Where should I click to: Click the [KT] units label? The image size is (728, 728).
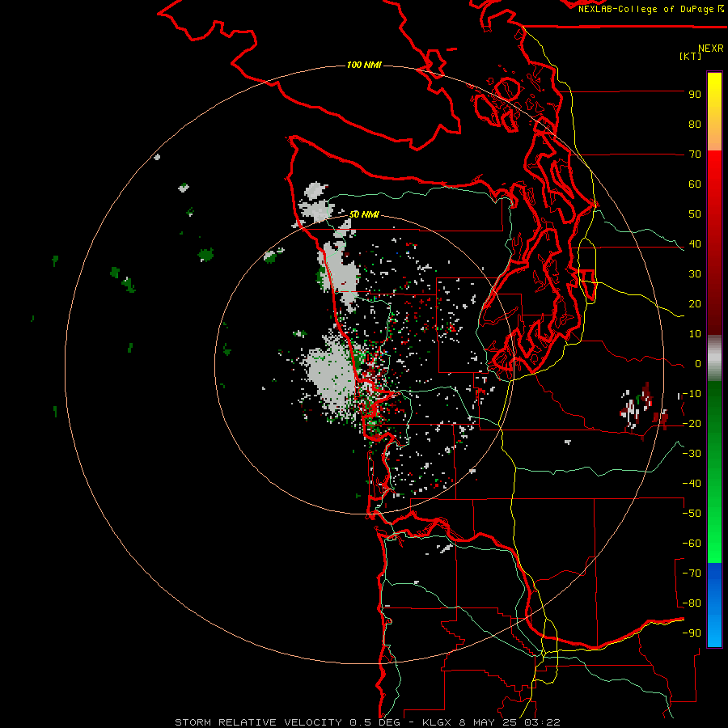tap(690, 56)
